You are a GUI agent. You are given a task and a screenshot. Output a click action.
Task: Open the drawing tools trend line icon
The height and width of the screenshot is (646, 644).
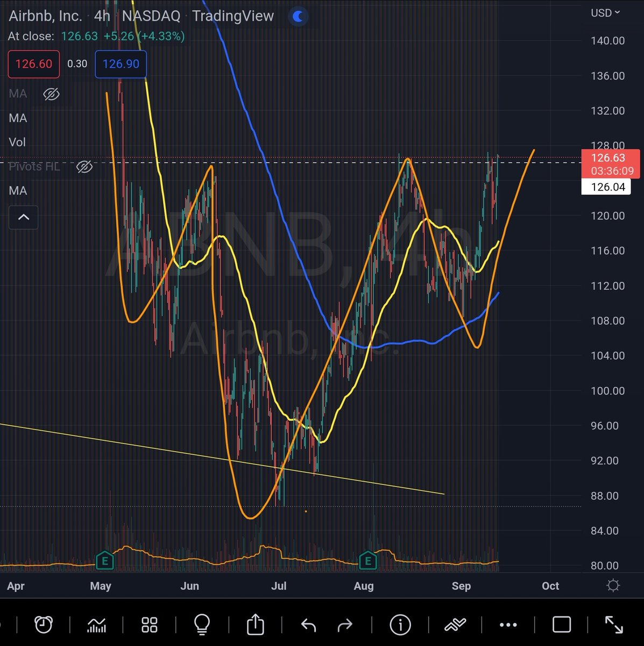[455, 625]
